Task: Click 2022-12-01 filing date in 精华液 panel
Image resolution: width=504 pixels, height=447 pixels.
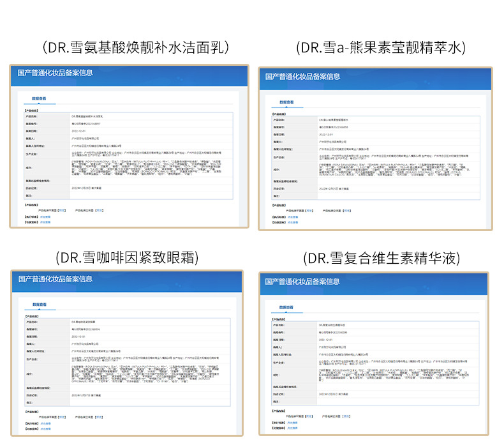Action: (x=325, y=340)
